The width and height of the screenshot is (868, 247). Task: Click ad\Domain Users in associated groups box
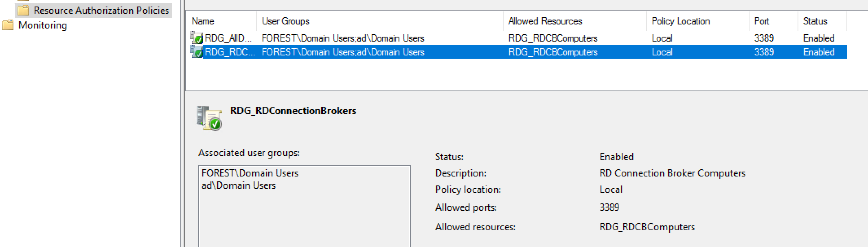[239, 185]
